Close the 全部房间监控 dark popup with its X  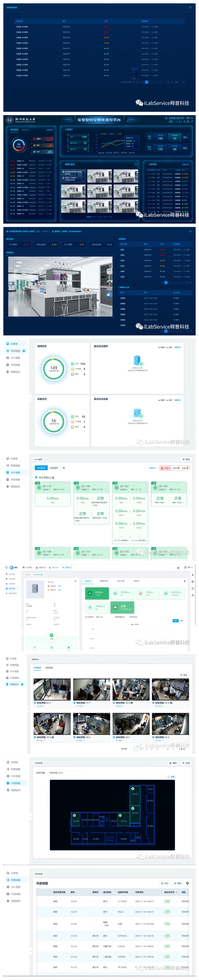(190, 8)
